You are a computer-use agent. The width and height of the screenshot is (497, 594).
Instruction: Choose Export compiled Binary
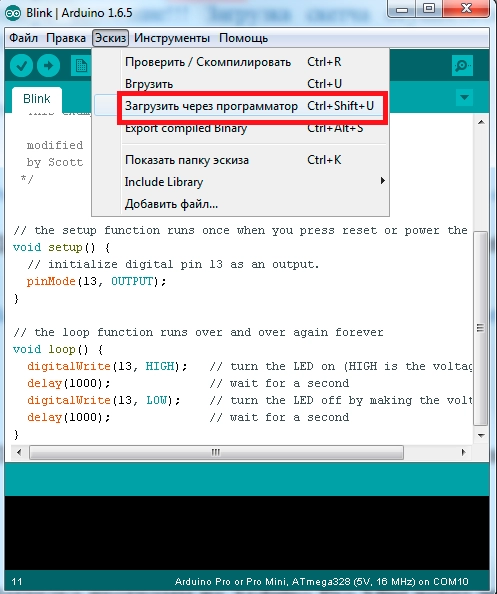click(x=241, y=128)
